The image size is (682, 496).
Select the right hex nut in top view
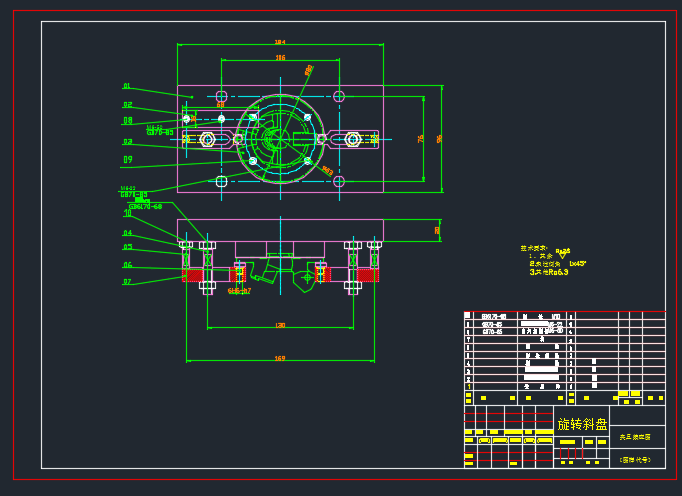point(353,139)
